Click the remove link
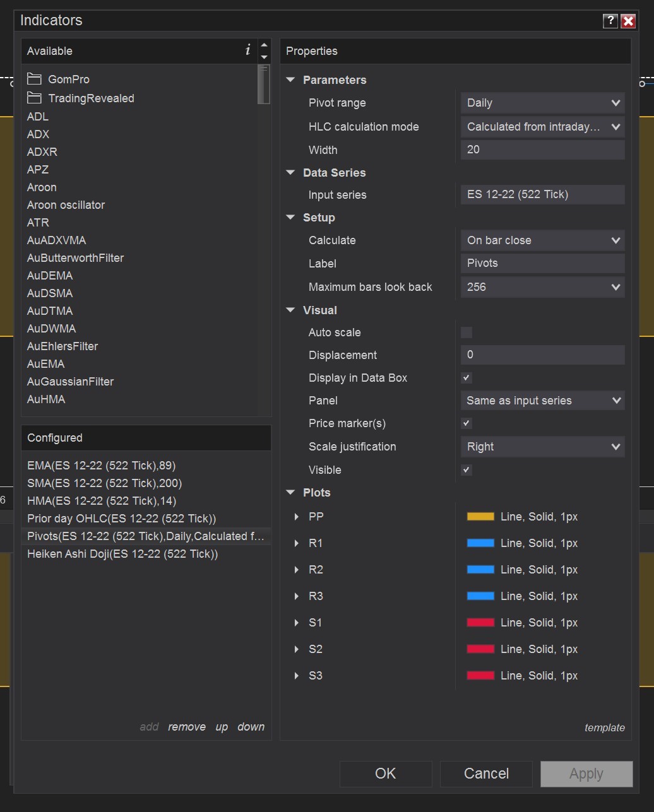The height and width of the screenshot is (812, 654). click(x=187, y=727)
